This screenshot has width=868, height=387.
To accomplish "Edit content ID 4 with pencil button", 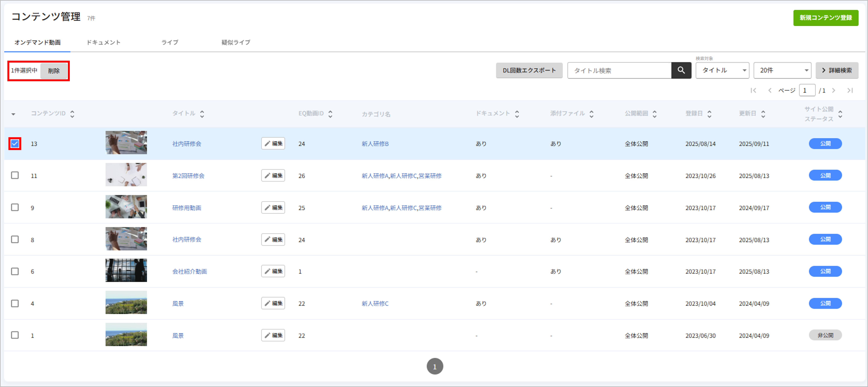I will tap(273, 303).
